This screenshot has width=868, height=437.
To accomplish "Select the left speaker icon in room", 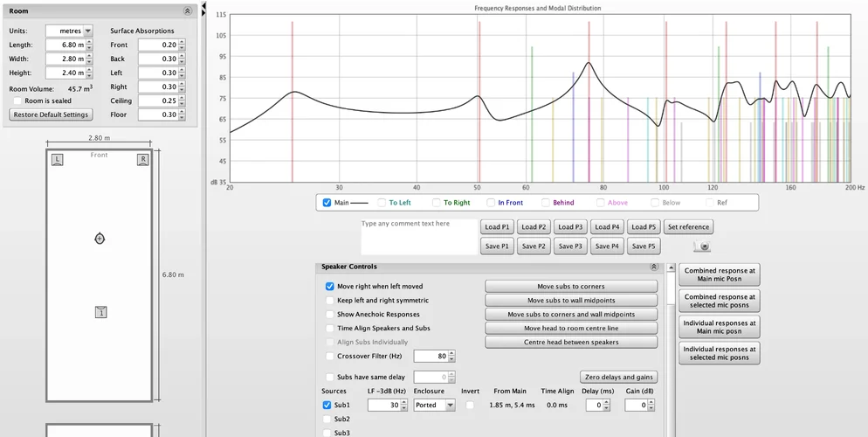I will (57, 159).
